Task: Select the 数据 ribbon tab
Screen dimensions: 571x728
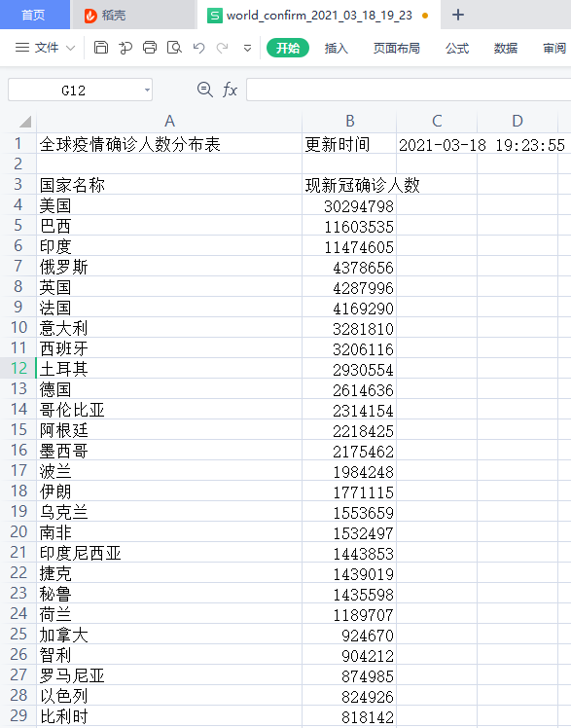Action: [506, 48]
